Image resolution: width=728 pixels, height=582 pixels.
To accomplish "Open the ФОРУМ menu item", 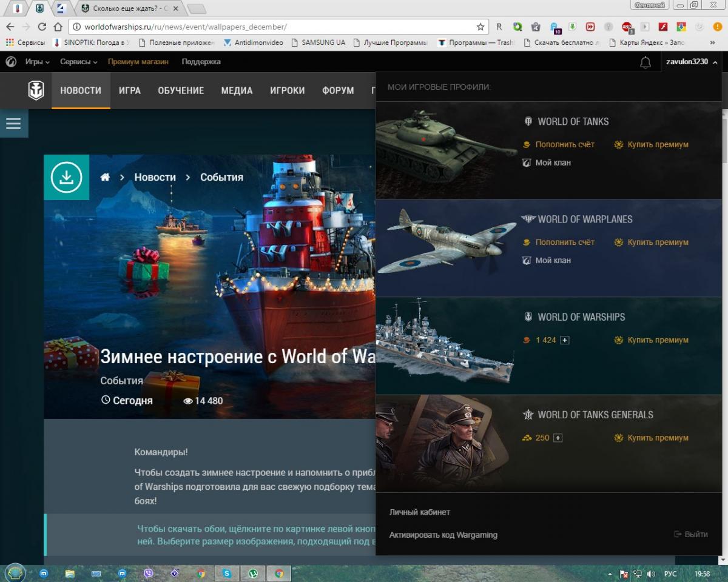I will tap(339, 90).
